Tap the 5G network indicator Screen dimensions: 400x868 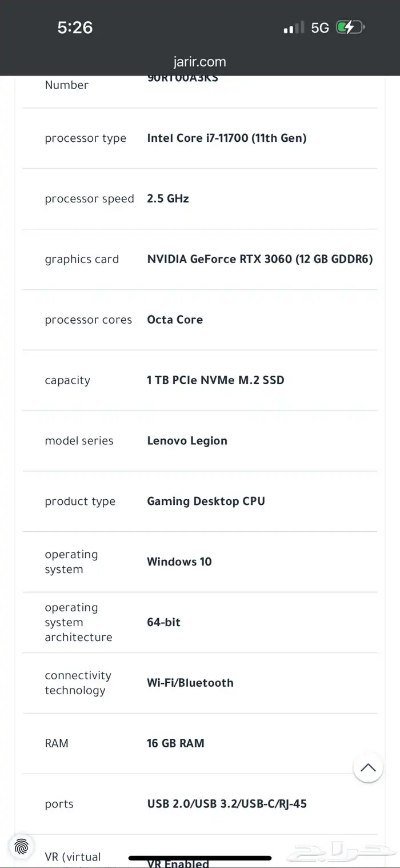320,27
